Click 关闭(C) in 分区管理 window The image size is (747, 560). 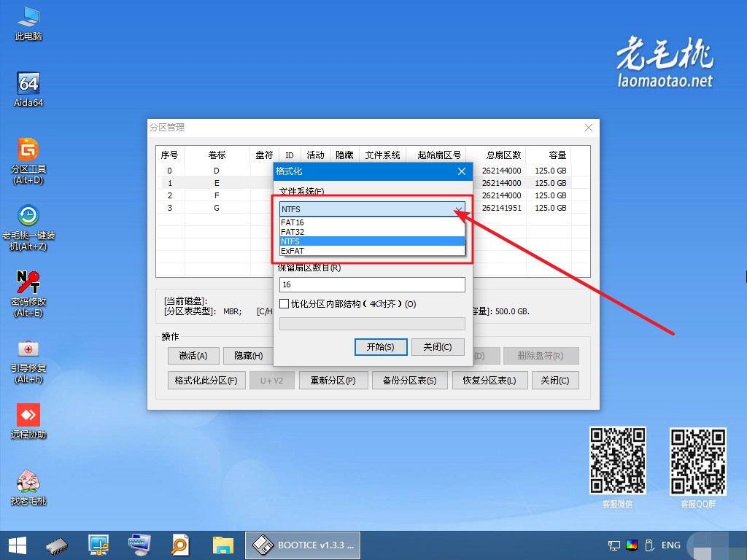[555, 381]
